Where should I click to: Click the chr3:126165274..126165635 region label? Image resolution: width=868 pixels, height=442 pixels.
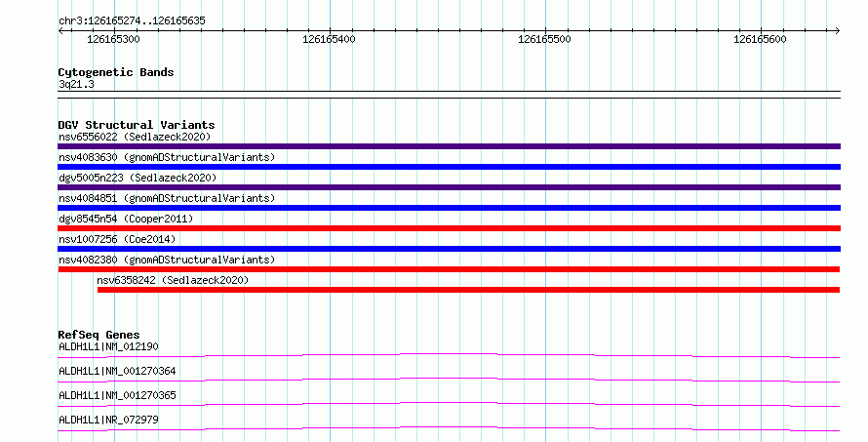[x=132, y=21]
